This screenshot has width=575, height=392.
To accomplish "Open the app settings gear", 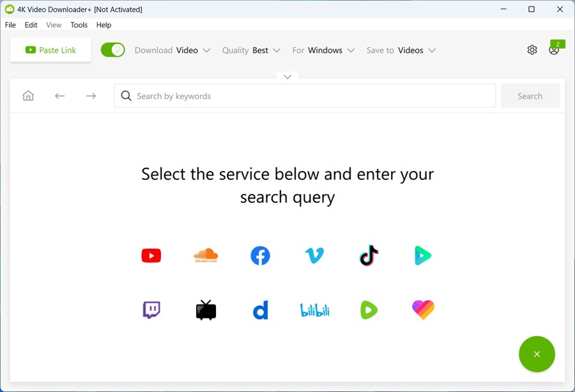I will click(x=532, y=49).
